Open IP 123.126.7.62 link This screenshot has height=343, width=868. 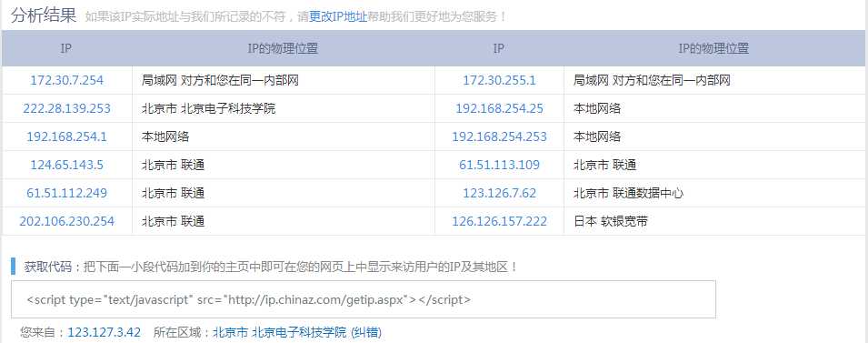click(x=499, y=194)
